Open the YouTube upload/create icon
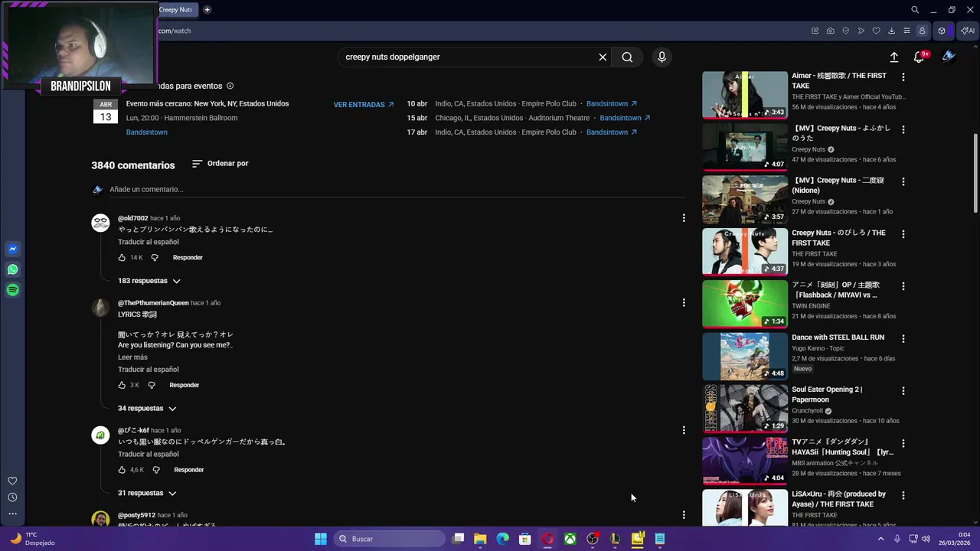Image resolution: width=980 pixels, height=551 pixels. click(893, 57)
